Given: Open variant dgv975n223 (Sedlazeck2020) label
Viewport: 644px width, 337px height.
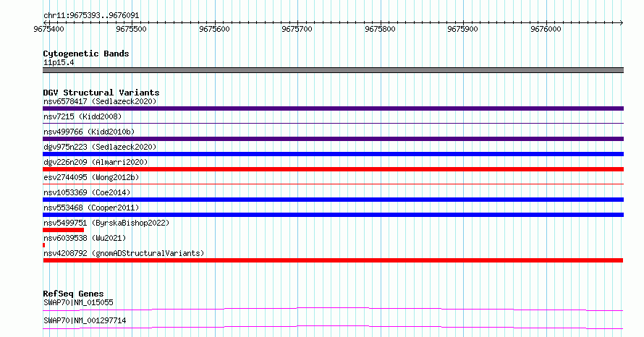Looking at the screenshot, I should [x=100, y=147].
